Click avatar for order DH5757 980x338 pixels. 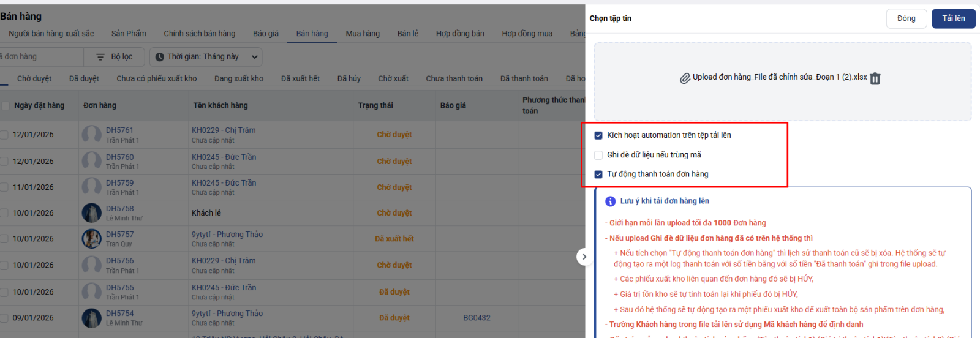(x=92, y=239)
